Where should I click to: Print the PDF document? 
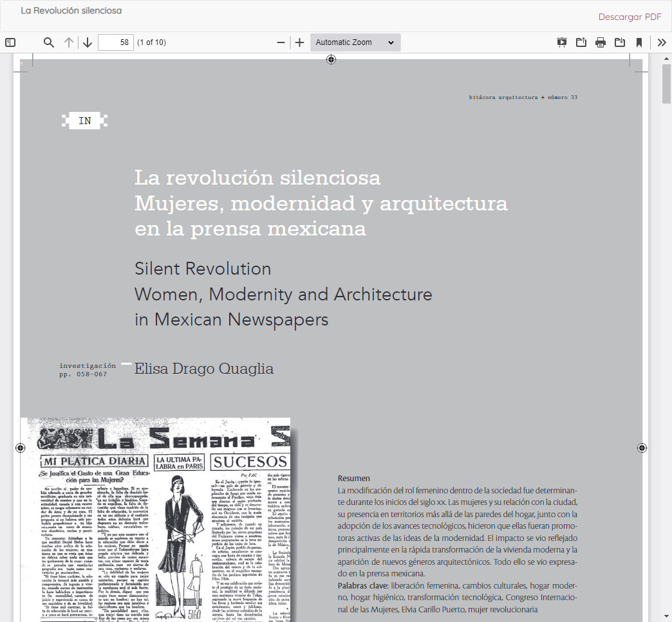point(601,42)
